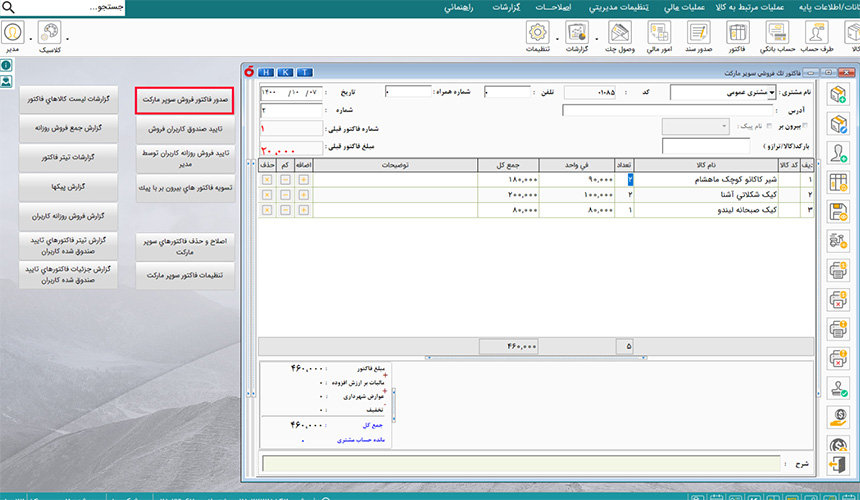The width and height of the screenshot is (860, 500).
Task: Click the گزارشات reports chart toolbar icon
Action: [x=577, y=36]
